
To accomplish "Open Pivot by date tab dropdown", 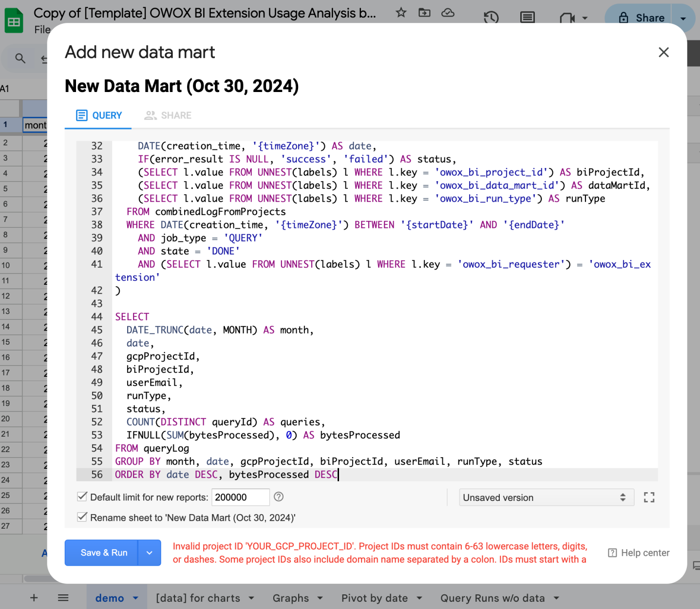I will pos(419,598).
